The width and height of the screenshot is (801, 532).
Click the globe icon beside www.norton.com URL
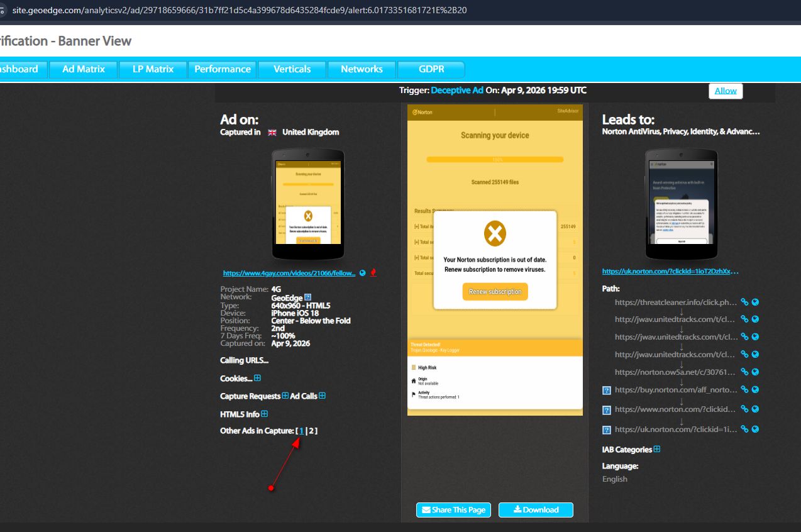click(755, 409)
